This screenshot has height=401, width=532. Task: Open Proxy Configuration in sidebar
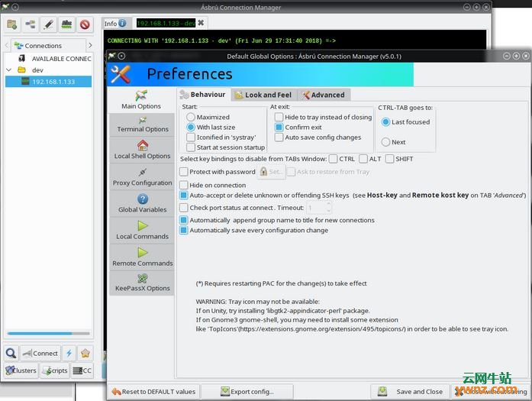pos(142,176)
